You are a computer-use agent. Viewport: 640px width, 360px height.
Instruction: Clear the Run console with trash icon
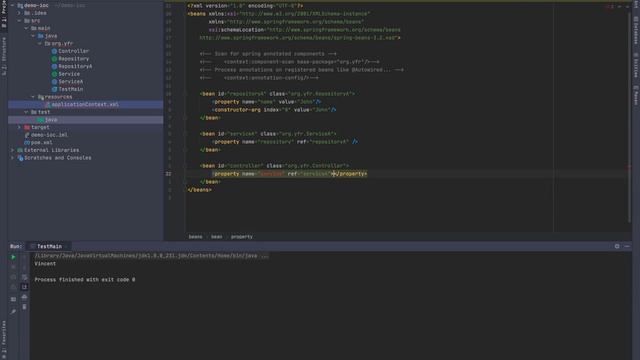[x=24, y=307]
